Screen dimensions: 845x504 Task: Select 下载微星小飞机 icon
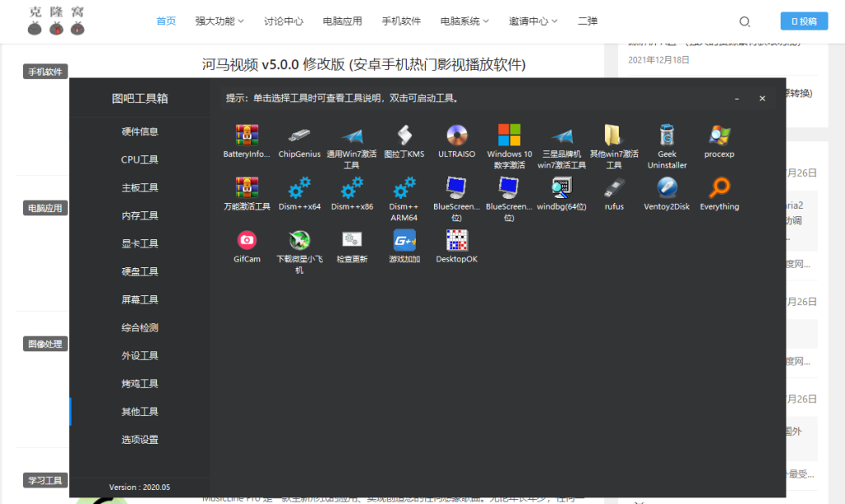(x=299, y=240)
